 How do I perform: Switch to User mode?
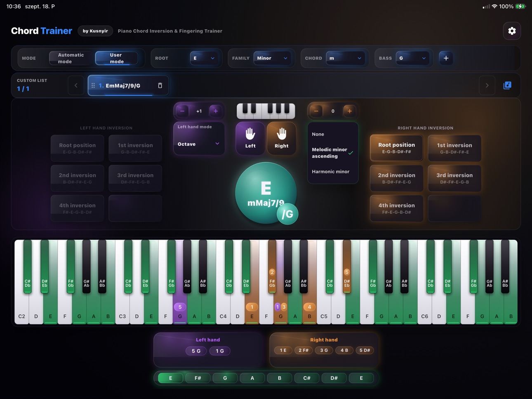pos(116,58)
